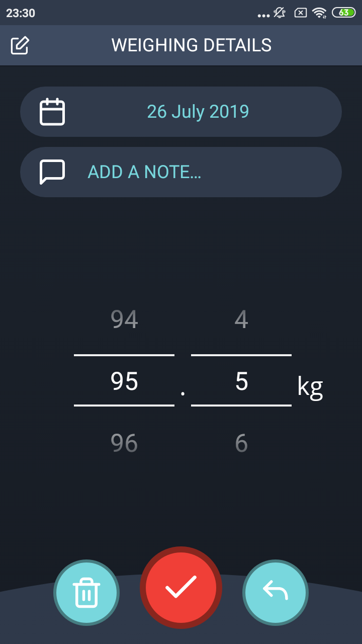Add a note to this weighing
The image size is (362, 644).
(181, 172)
